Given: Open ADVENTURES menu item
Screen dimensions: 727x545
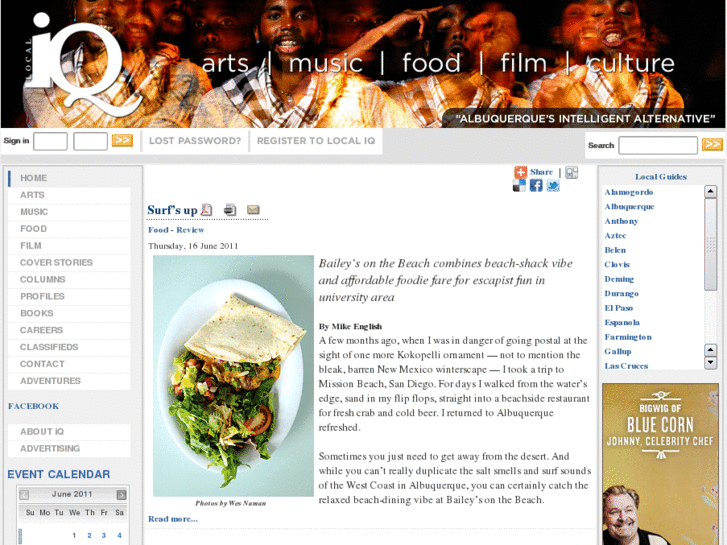Looking at the screenshot, I should coord(69,381).
